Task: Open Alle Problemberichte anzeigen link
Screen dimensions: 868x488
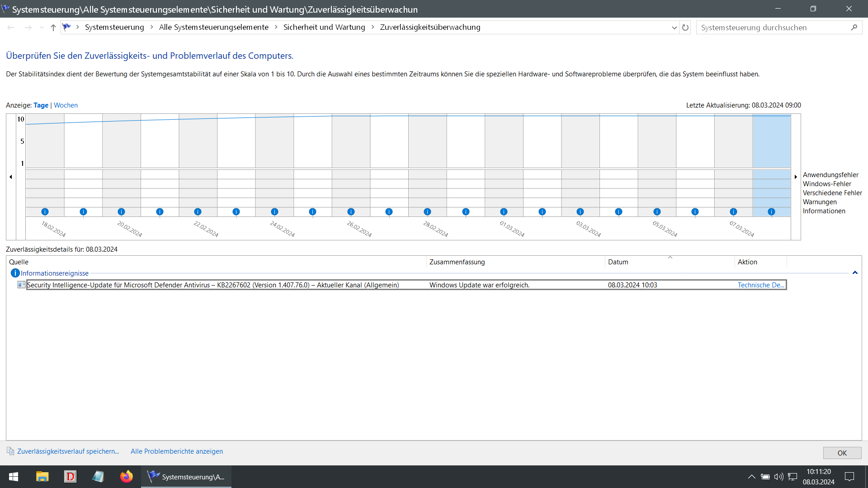Action: [x=176, y=451]
